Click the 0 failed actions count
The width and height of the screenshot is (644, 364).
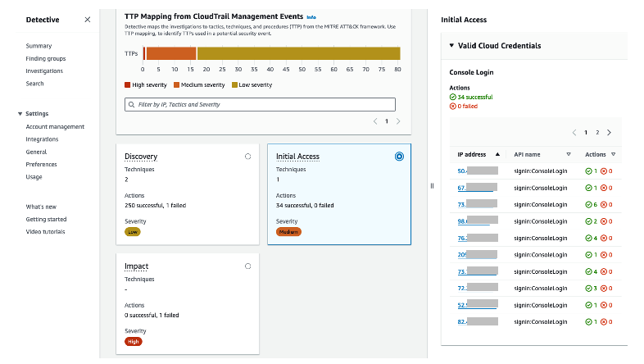[463, 106]
